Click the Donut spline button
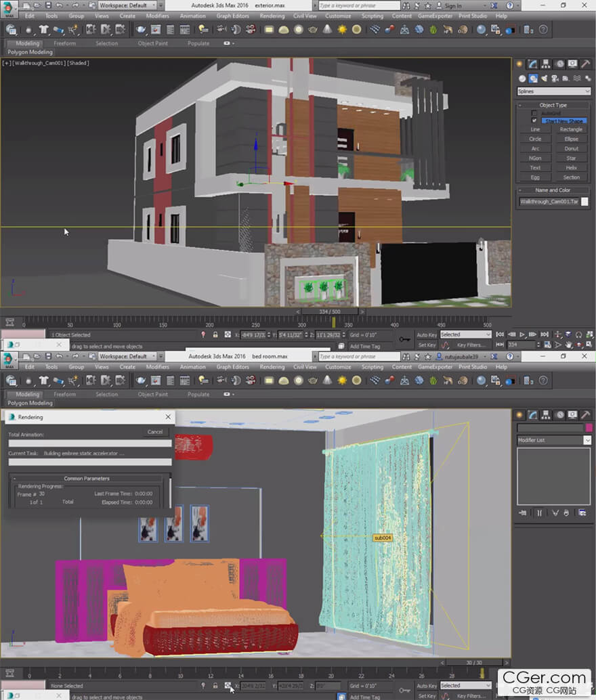596x700 pixels. pos(571,149)
